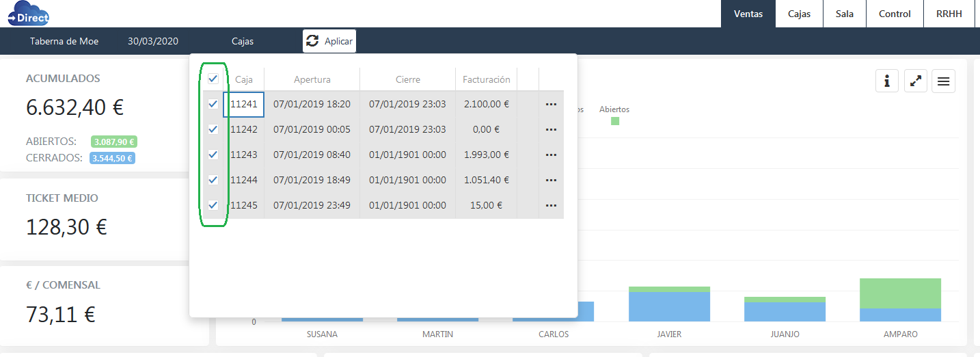Switch to the Sala tab

(845, 14)
